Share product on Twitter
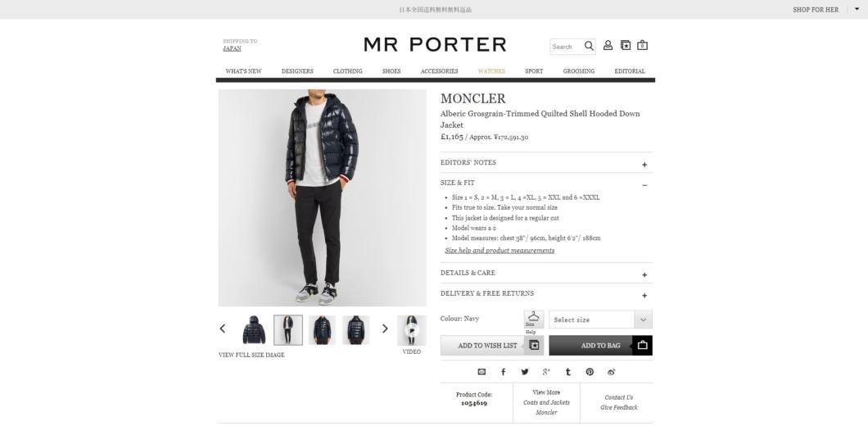868x426 pixels. [x=525, y=372]
